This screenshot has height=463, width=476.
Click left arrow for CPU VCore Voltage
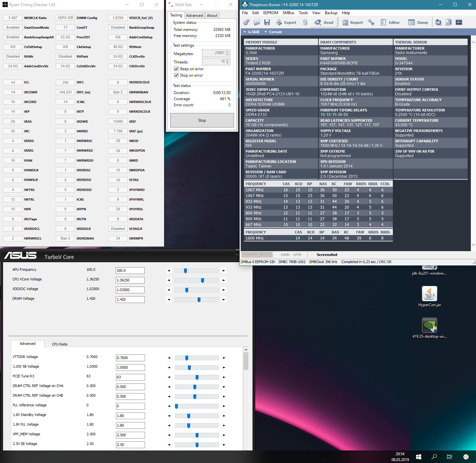pos(169,280)
